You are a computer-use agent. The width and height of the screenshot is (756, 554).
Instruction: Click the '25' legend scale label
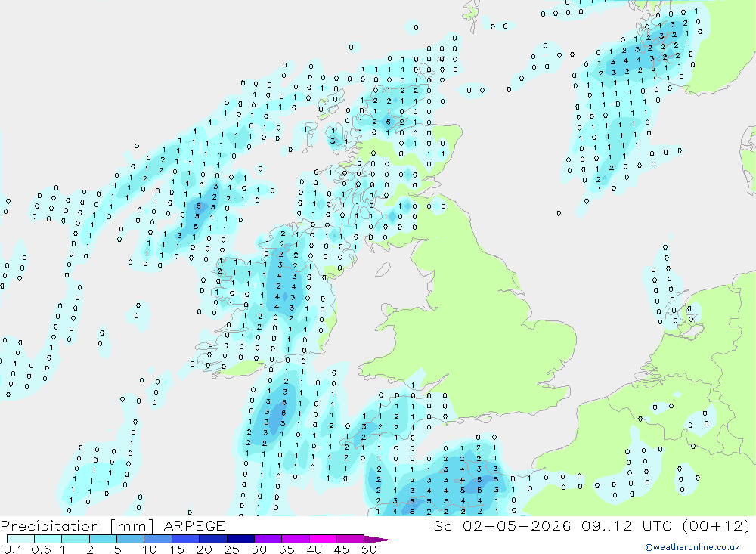pos(231,549)
